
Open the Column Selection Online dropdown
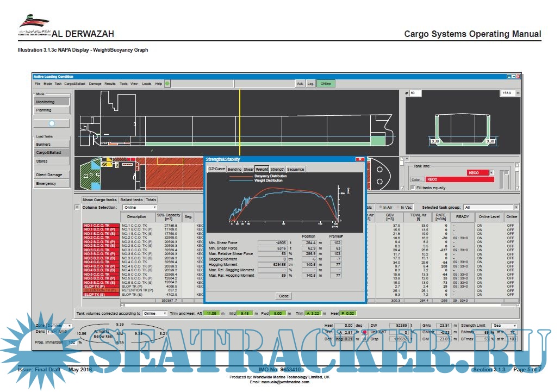click(x=139, y=207)
